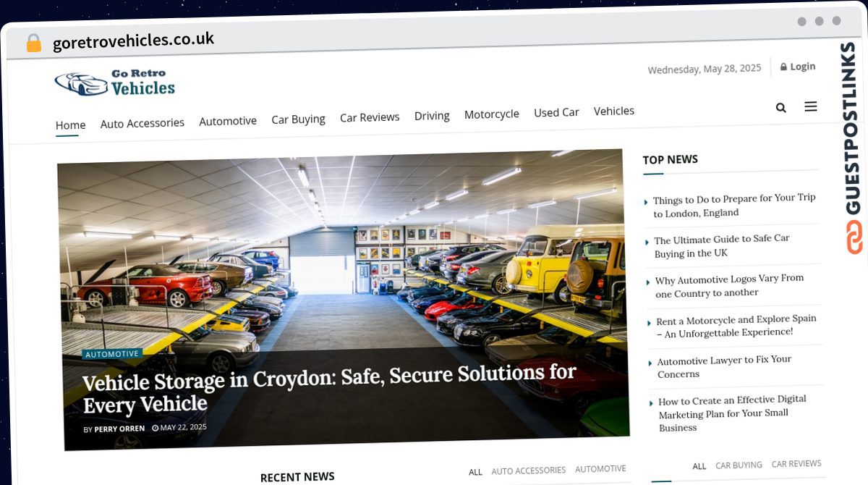Open Rent a Motorcycle and Explore Spain article

click(736, 325)
